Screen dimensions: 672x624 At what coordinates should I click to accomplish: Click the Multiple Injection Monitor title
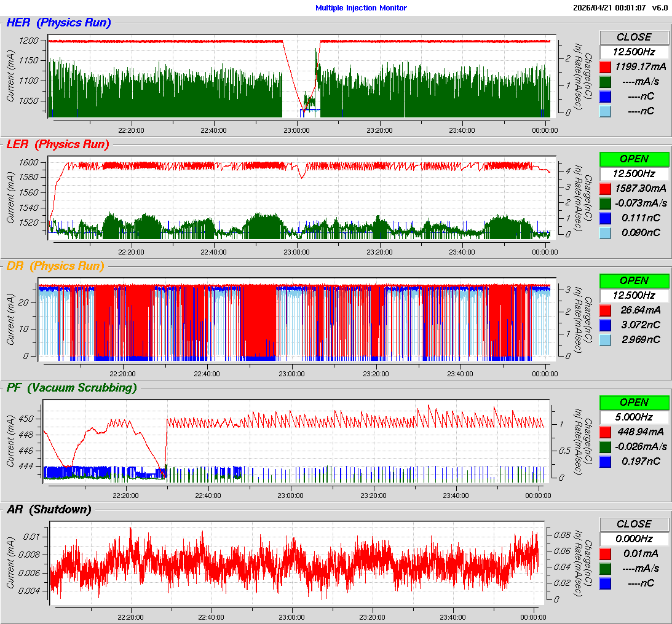click(x=361, y=8)
